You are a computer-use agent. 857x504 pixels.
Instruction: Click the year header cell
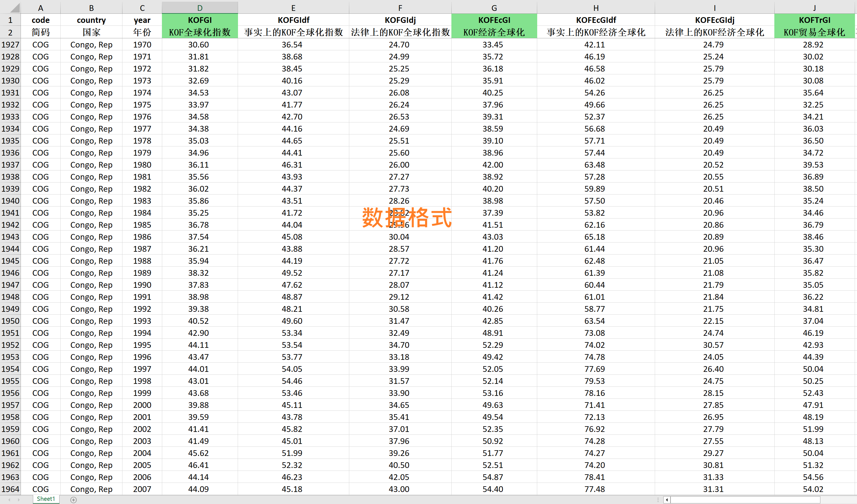click(x=142, y=20)
